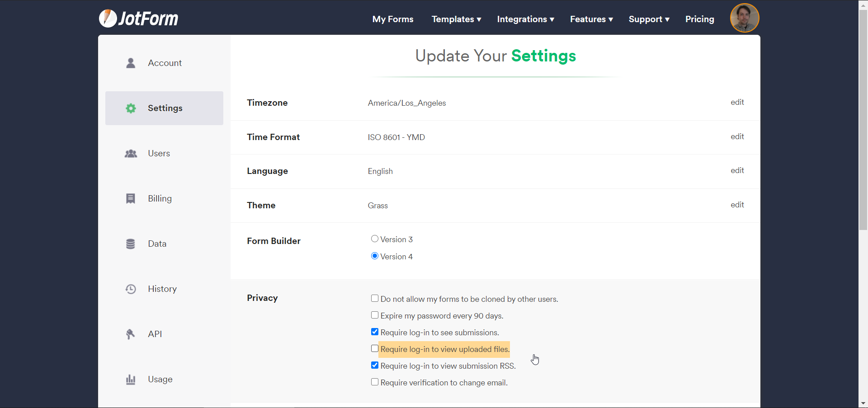868x408 pixels.
Task: Click the History clock icon
Action: [x=131, y=289]
